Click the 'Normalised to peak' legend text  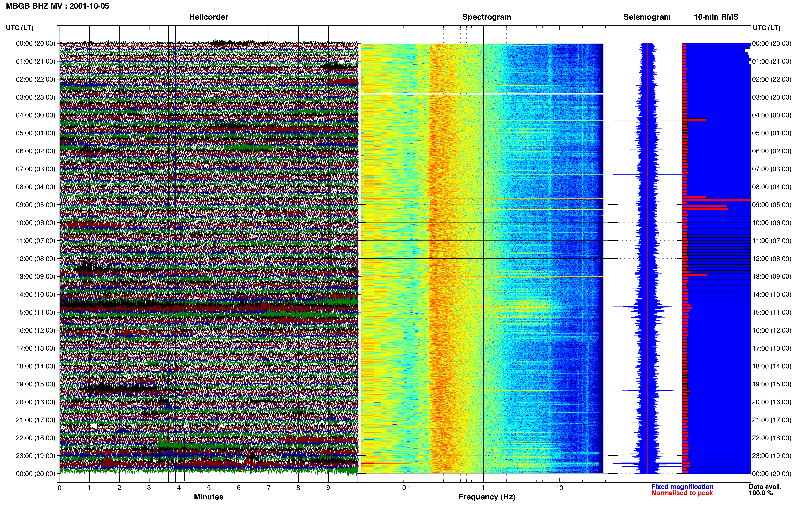682,493
